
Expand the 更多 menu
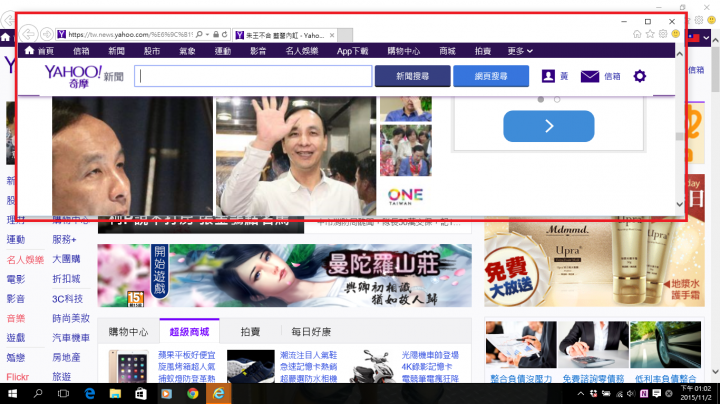click(520, 51)
